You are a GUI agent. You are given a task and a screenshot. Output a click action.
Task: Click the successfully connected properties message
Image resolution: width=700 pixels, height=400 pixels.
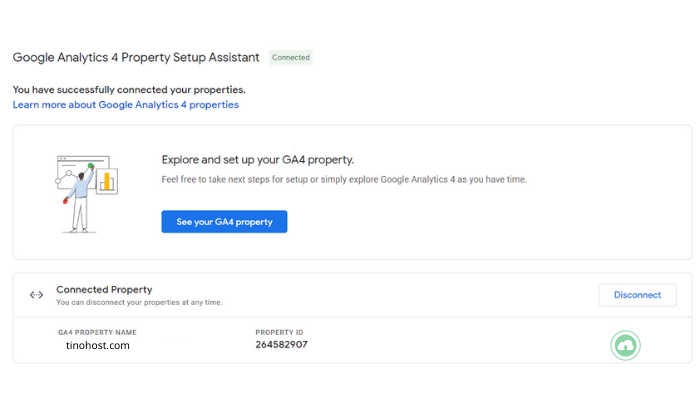pyautogui.click(x=129, y=89)
